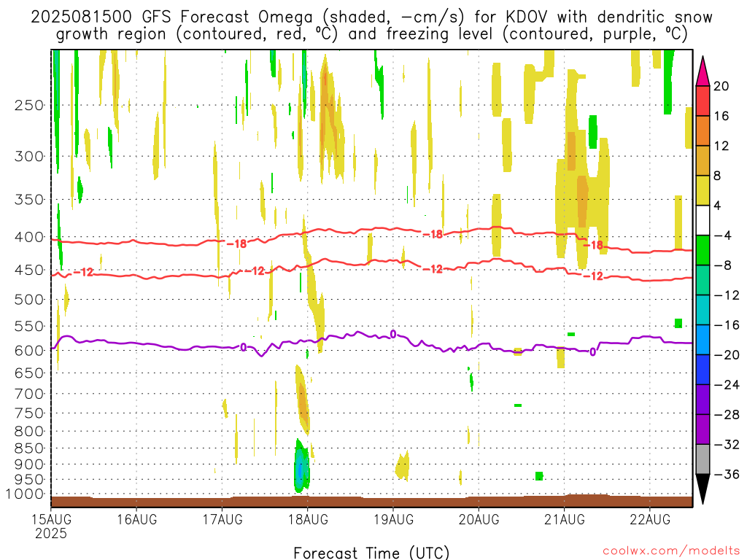Click the -18 contour label near 17AUG
The width and height of the screenshot is (747, 560).
(236, 244)
